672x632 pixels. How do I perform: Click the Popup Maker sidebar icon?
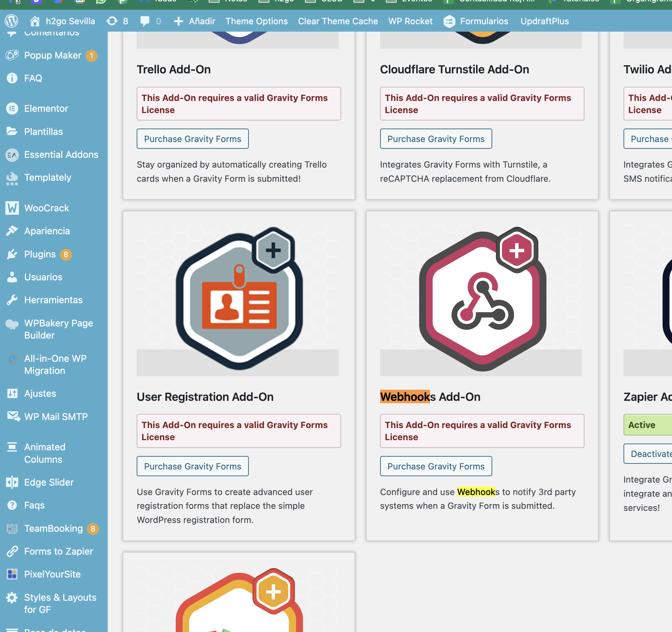(12, 56)
